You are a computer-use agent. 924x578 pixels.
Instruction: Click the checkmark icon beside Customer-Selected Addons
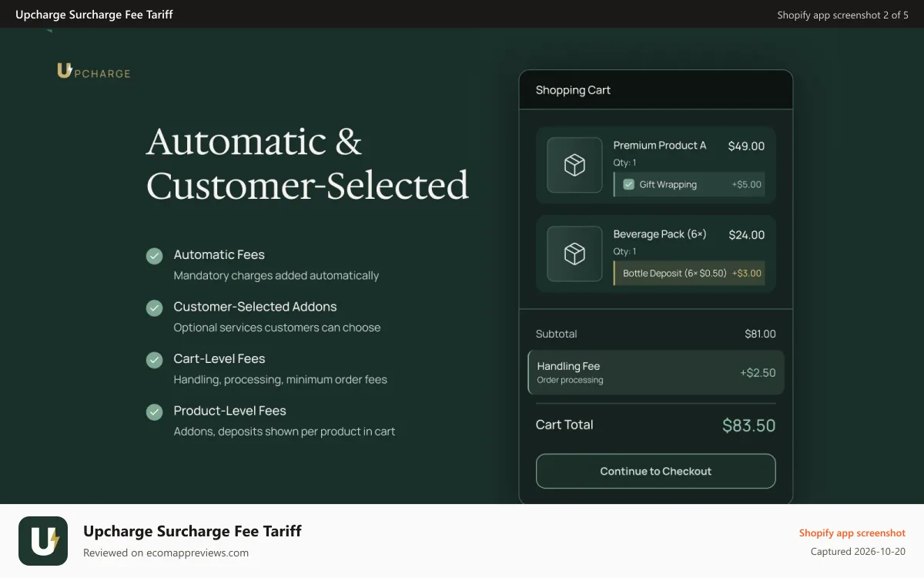point(155,308)
